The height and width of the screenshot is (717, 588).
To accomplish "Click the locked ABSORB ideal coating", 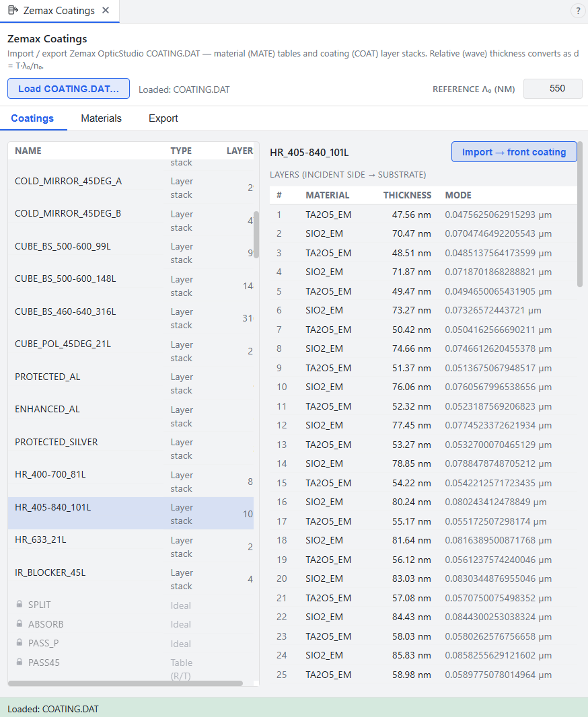I will tap(131, 624).
